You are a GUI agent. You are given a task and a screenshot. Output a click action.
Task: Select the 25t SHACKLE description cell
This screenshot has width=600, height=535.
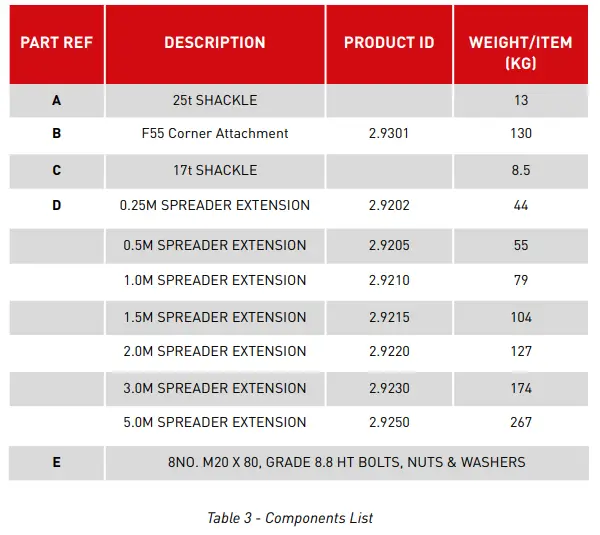pos(215,100)
